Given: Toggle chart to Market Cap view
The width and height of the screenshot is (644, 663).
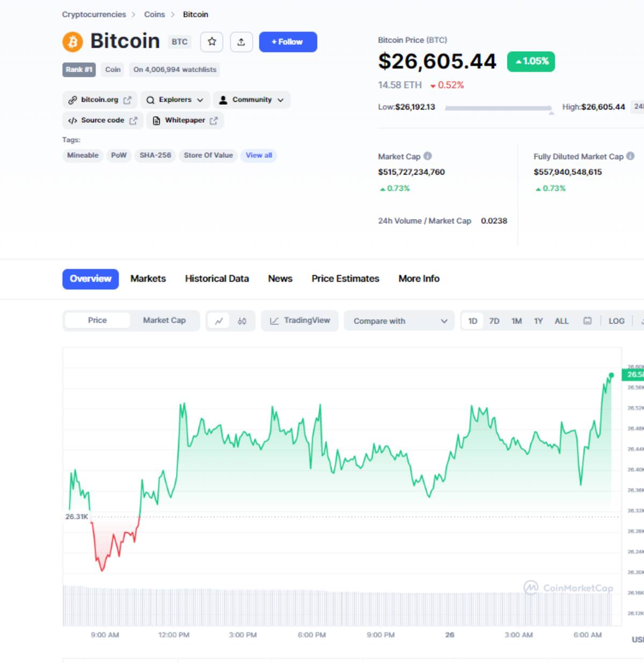Looking at the screenshot, I should [x=164, y=320].
